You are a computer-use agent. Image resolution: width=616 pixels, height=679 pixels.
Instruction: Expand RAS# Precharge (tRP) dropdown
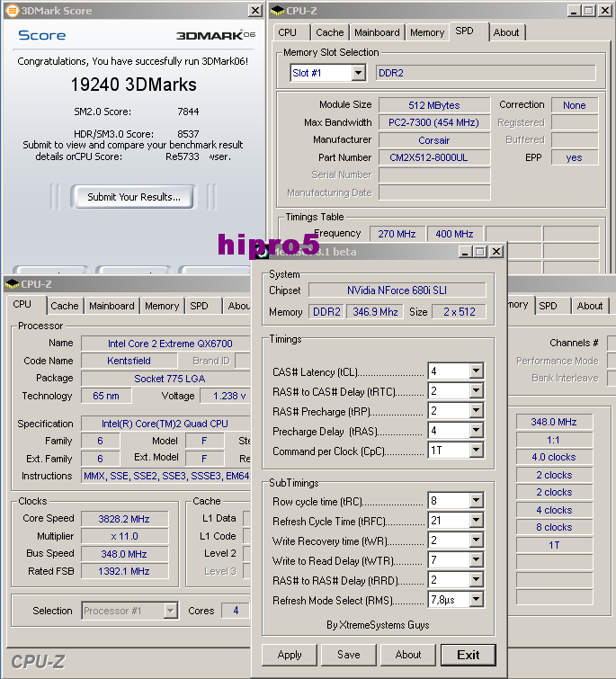(x=477, y=410)
